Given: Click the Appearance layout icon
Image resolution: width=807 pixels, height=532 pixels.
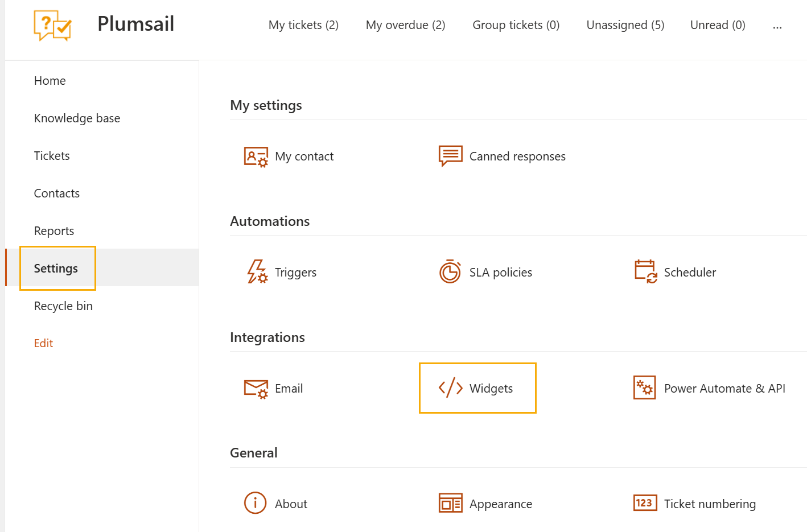Looking at the screenshot, I should 450,503.
